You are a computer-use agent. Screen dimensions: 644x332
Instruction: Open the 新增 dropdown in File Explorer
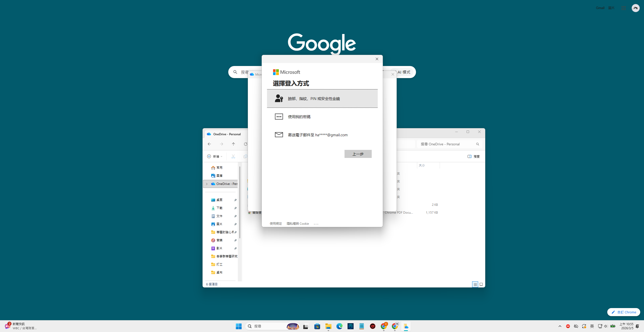tap(215, 156)
